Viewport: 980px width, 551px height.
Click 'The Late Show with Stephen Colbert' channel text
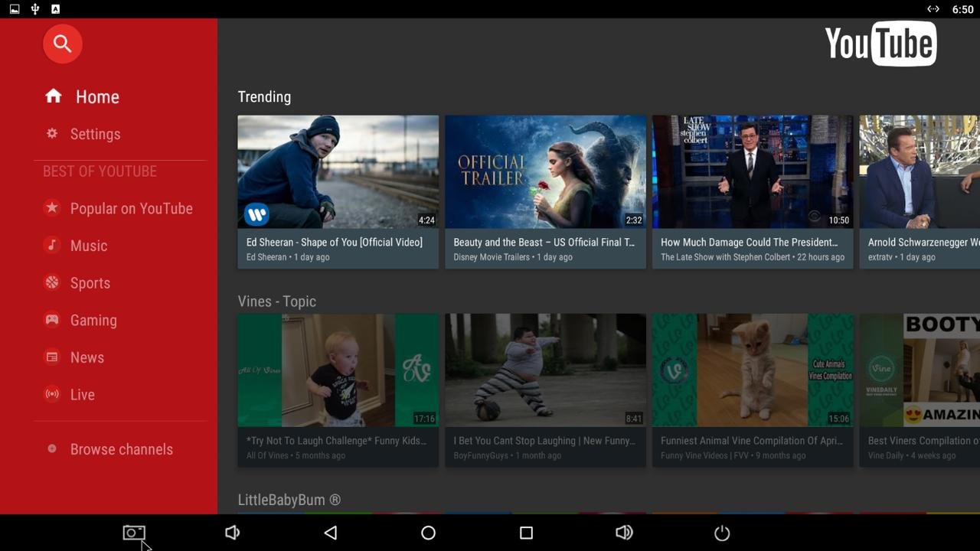725,257
